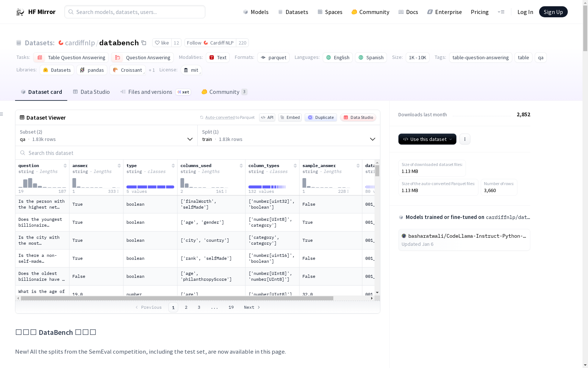Screen dimensions: 588x368
Task: Click the Croissant library tag
Action: click(128, 70)
